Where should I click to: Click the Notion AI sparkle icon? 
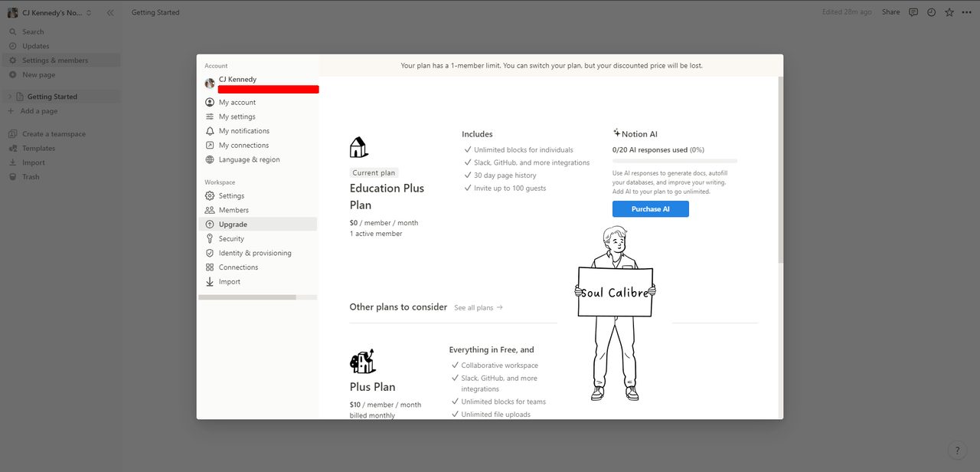[x=616, y=133]
